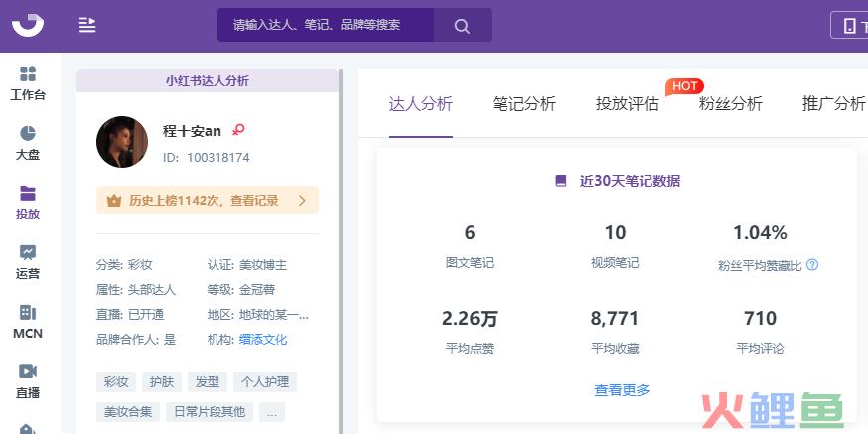This screenshot has height=434, width=868.
Task: Click the 小红书达人分析 panel header
Action: pos(208,80)
